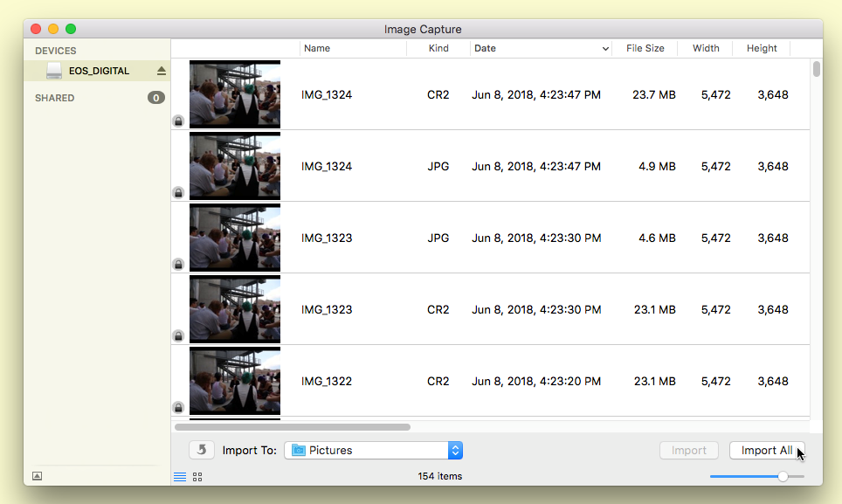Viewport: 842px width, 504px height.
Task: Click lock icon on IMG_1322 row
Action: [178, 407]
